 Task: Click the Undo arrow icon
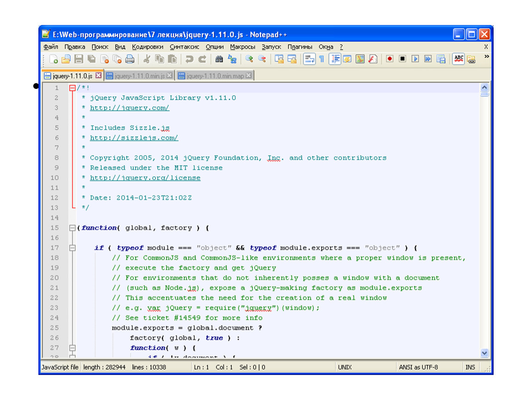pyautogui.click(x=189, y=59)
